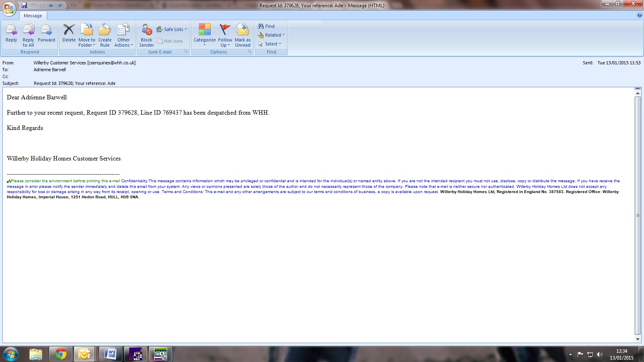Launch Google Chrome from taskbar
The image size is (644, 362).
61,354
